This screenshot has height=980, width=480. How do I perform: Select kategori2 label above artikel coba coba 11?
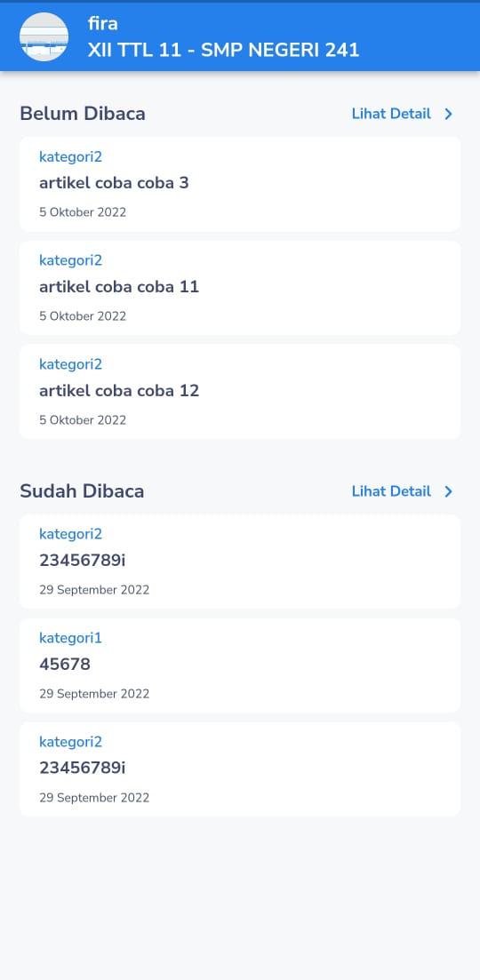pos(70,260)
